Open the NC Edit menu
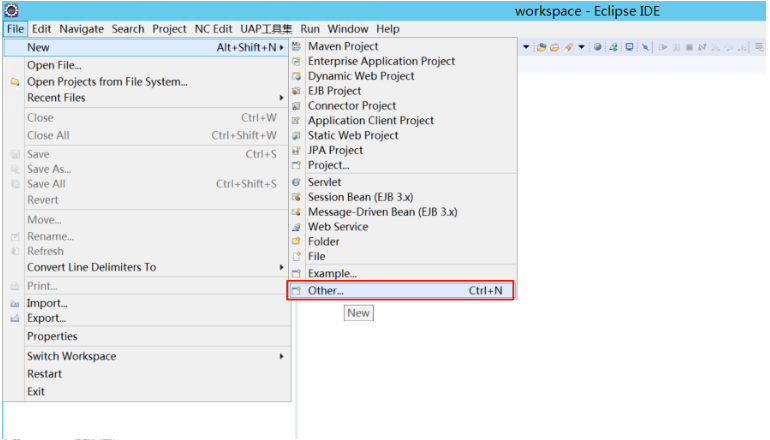 click(213, 29)
